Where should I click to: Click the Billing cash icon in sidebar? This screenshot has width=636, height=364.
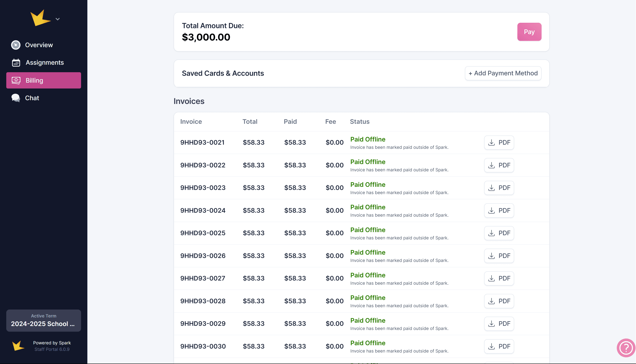pyautogui.click(x=16, y=81)
